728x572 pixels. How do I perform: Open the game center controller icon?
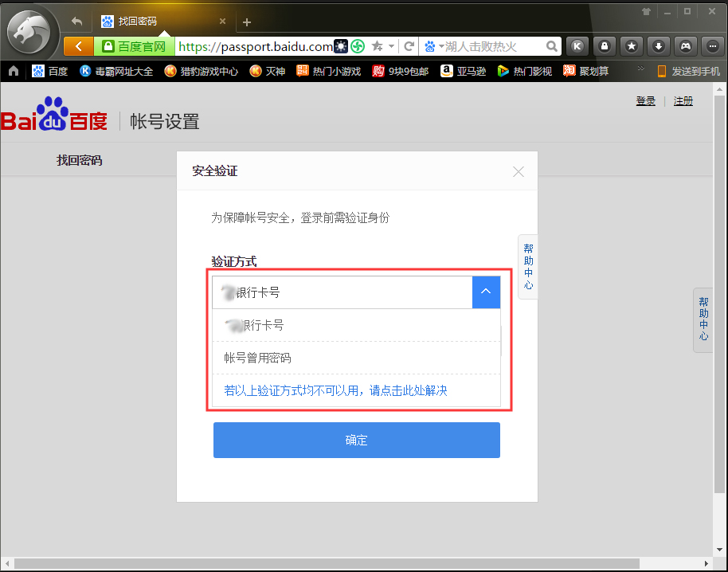[x=685, y=46]
